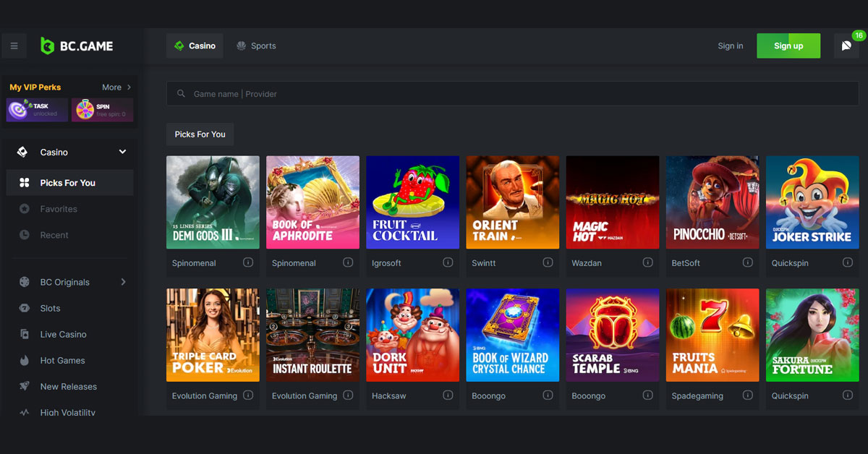Open the Dork Unit game thumbnail
Screen dimensions: 868x454
(x=412, y=335)
